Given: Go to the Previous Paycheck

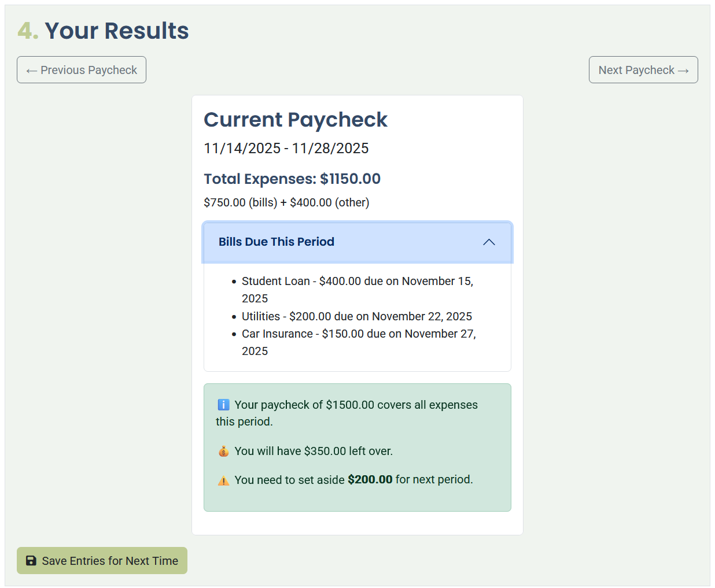Looking at the screenshot, I should click(81, 69).
